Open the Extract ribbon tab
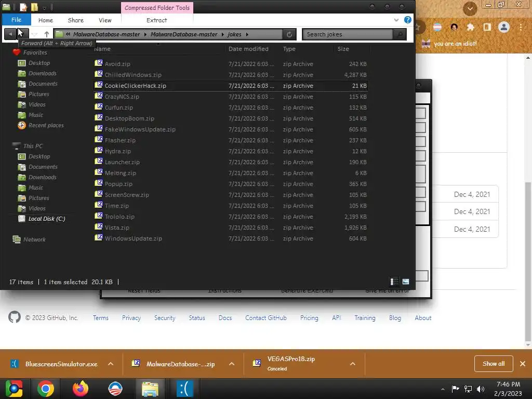 coord(156,20)
